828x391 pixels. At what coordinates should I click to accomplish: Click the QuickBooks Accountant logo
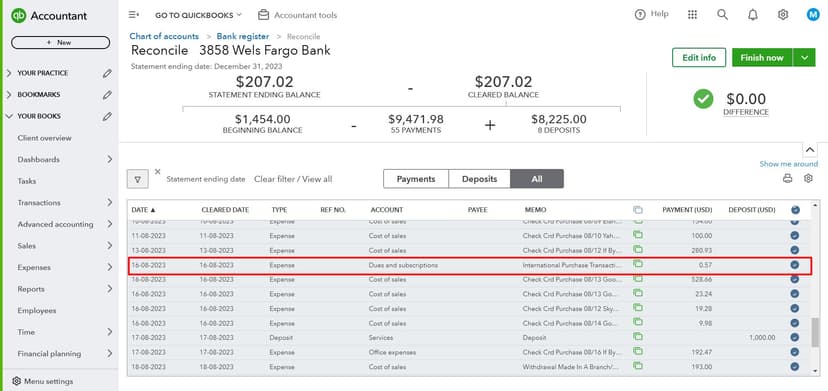[49, 16]
